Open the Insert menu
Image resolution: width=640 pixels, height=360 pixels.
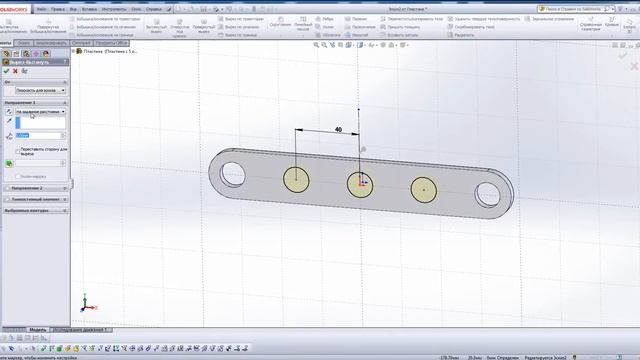[89, 9]
